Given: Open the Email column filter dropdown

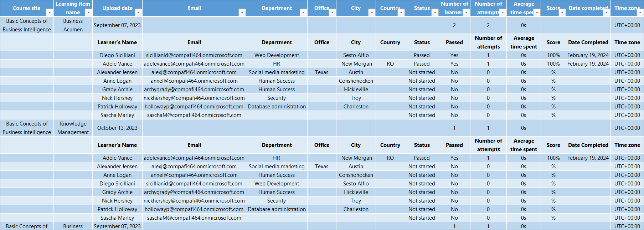Looking at the screenshot, I should [x=242, y=12].
